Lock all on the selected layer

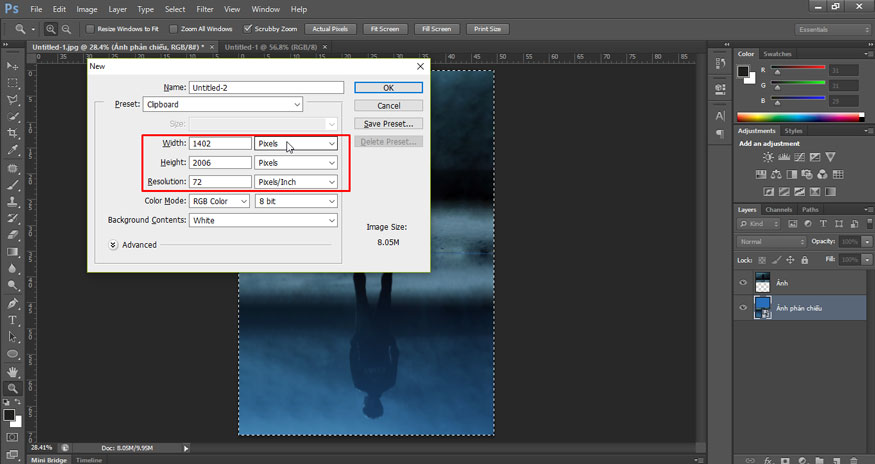(x=804, y=260)
